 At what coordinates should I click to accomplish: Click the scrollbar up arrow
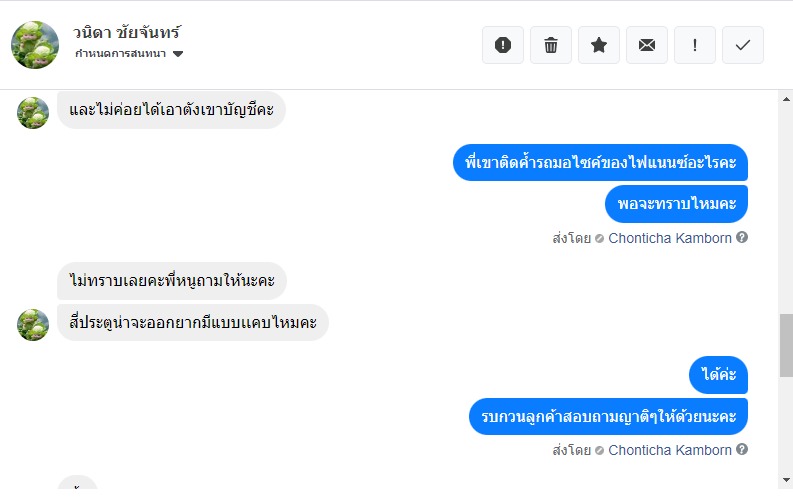[x=785, y=97]
